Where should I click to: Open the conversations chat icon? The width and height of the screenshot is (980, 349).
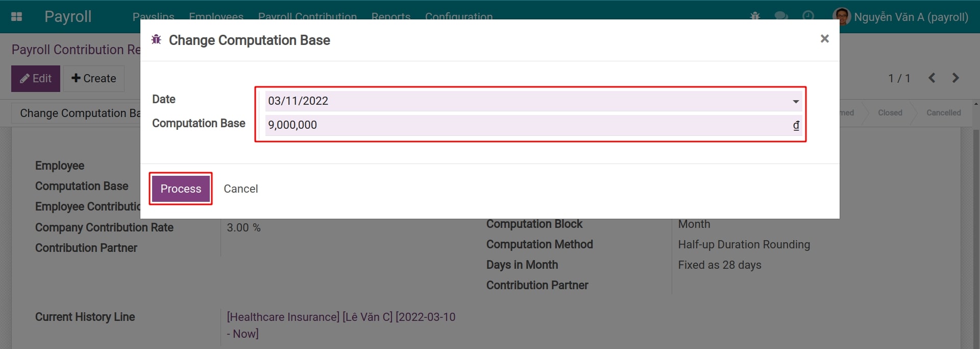(x=781, y=16)
